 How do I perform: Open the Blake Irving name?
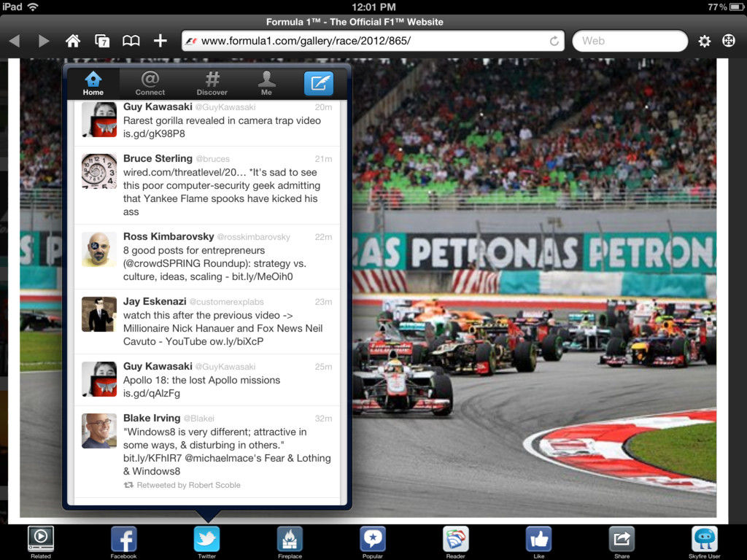tap(152, 418)
